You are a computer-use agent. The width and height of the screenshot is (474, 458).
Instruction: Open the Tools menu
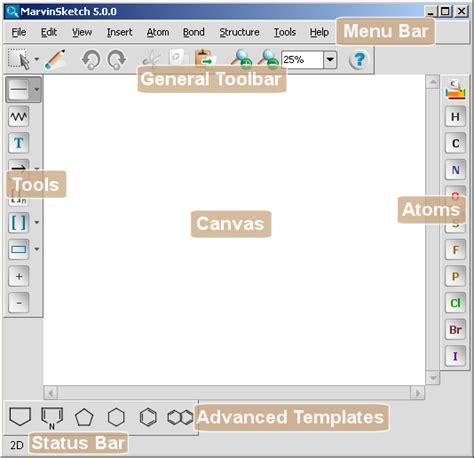click(x=285, y=32)
